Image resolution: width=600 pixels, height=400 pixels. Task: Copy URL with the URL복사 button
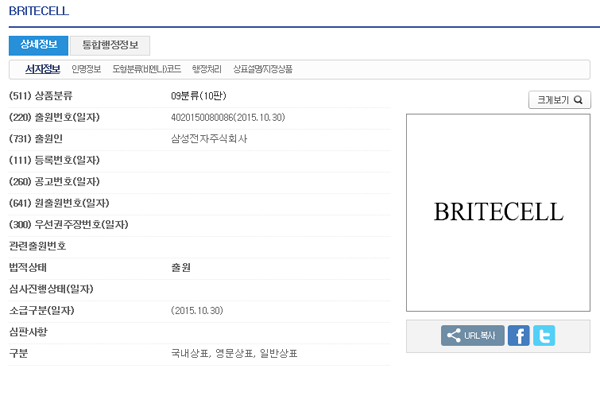point(473,336)
